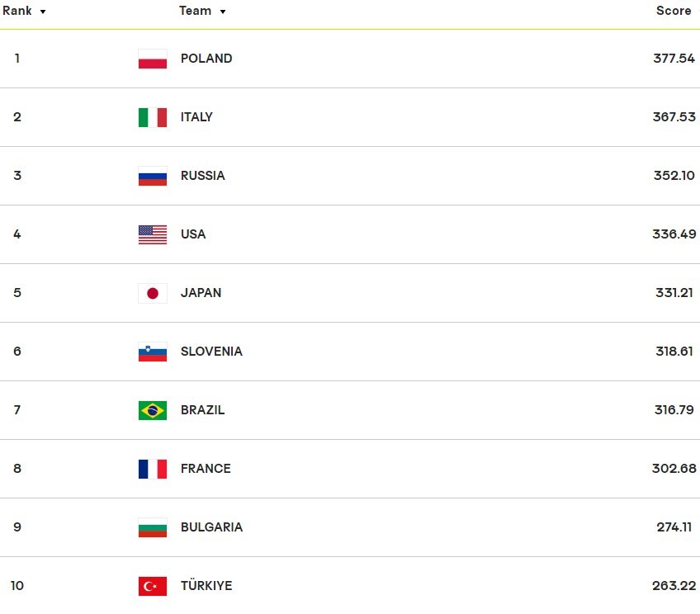Click the Italy flag icon
700x614 pixels.
153,117
